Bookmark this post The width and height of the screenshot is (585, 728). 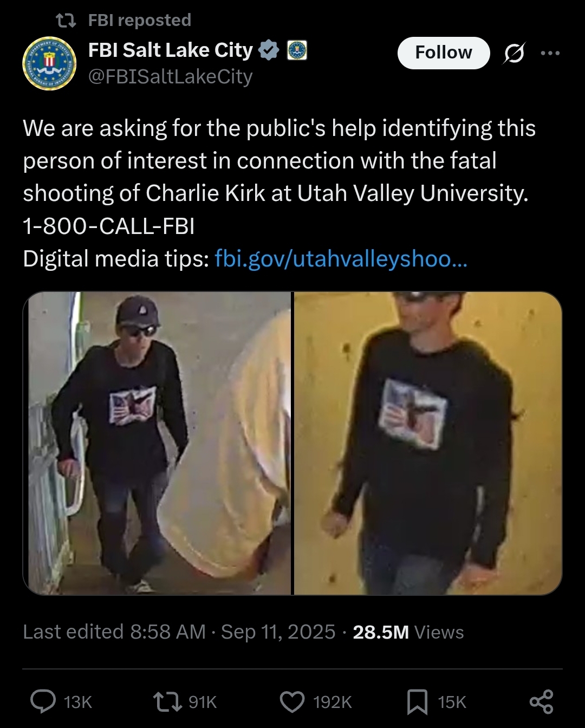click(x=417, y=702)
